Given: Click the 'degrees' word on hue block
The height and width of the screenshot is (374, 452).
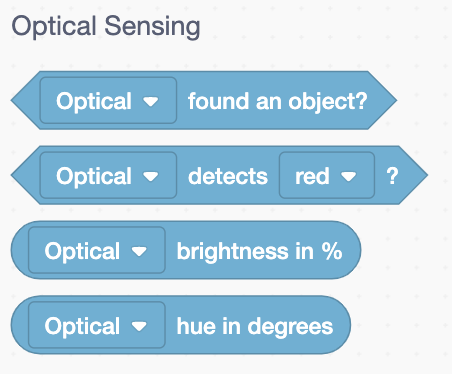Looking at the screenshot, I should pos(290,327).
